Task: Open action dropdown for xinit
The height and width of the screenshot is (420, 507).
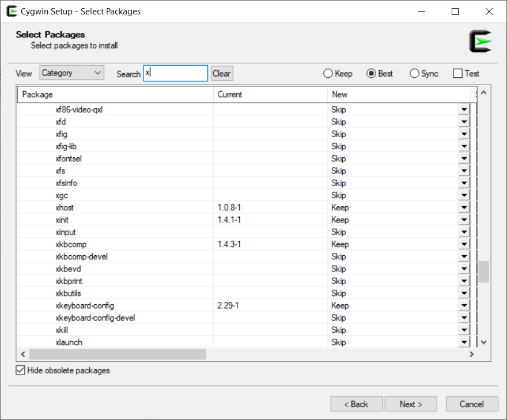Action: coord(464,220)
